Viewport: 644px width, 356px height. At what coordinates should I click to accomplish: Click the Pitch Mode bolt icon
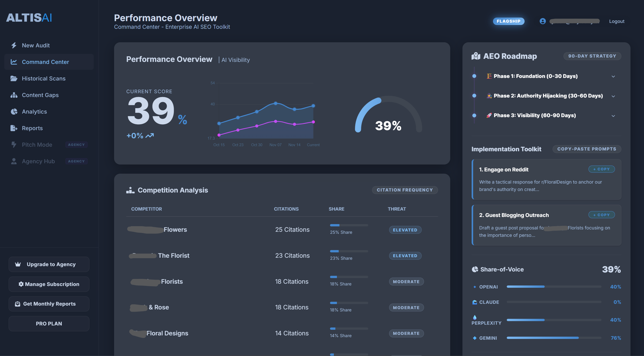tap(14, 145)
